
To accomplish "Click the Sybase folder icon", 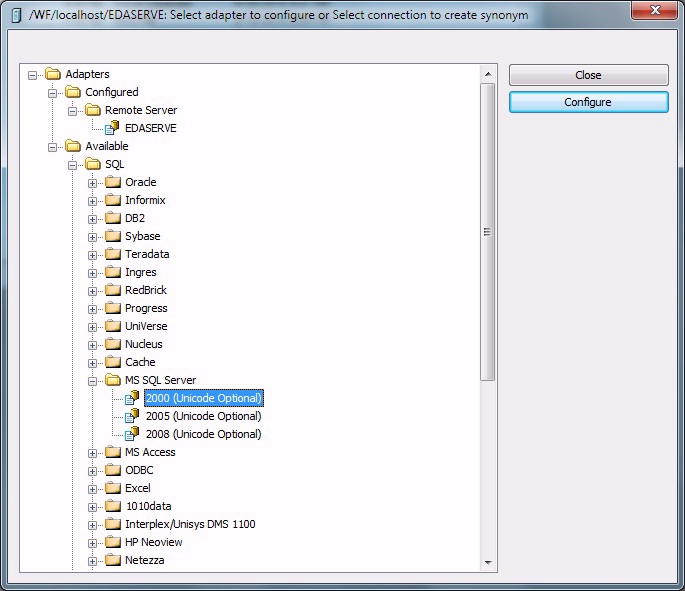I will pyautogui.click(x=113, y=235).
